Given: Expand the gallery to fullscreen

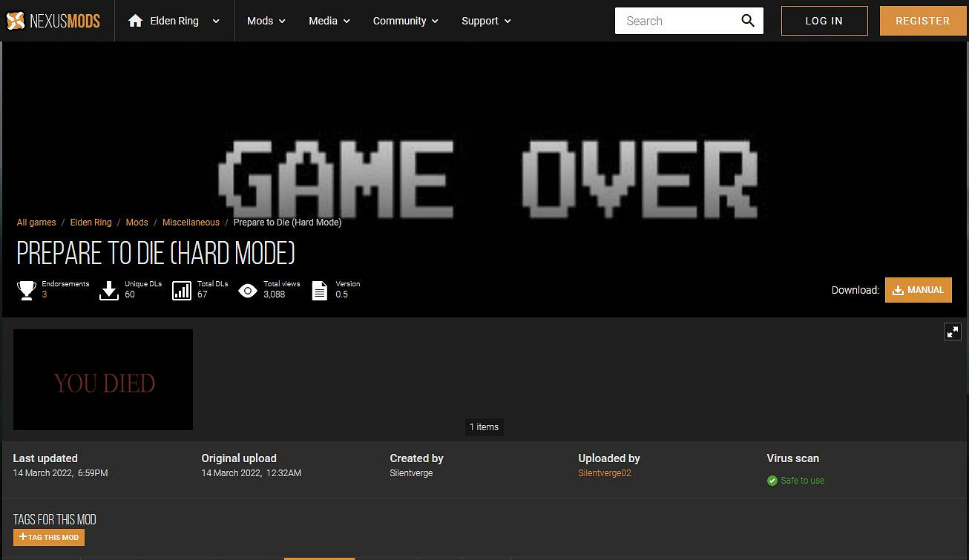Looking at the screenshot, I should (x=953, y=332).
